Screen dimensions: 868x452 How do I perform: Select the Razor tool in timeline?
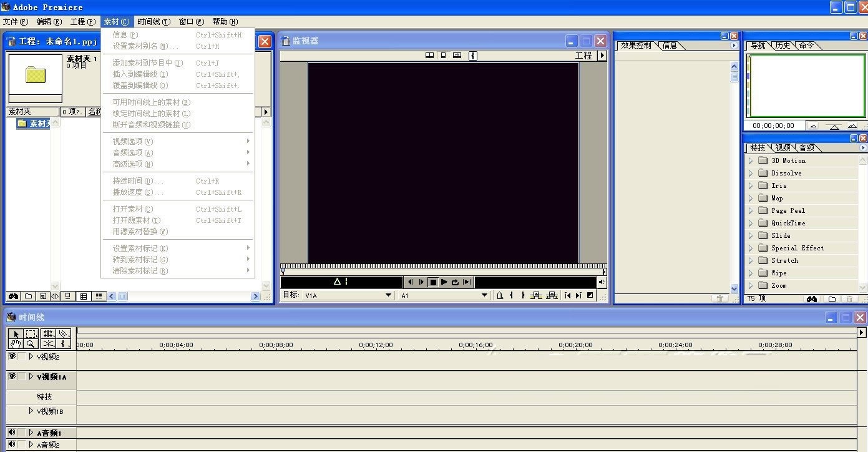point(64,334)
